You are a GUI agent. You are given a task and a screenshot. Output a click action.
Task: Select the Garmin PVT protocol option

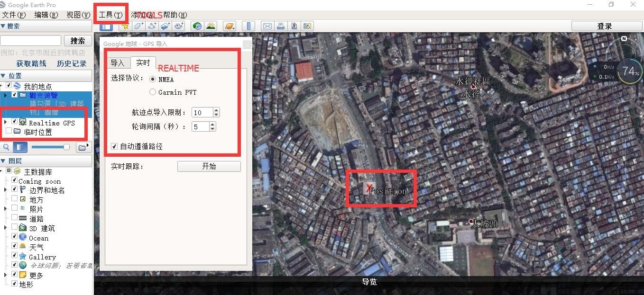[x=153, y=92]
